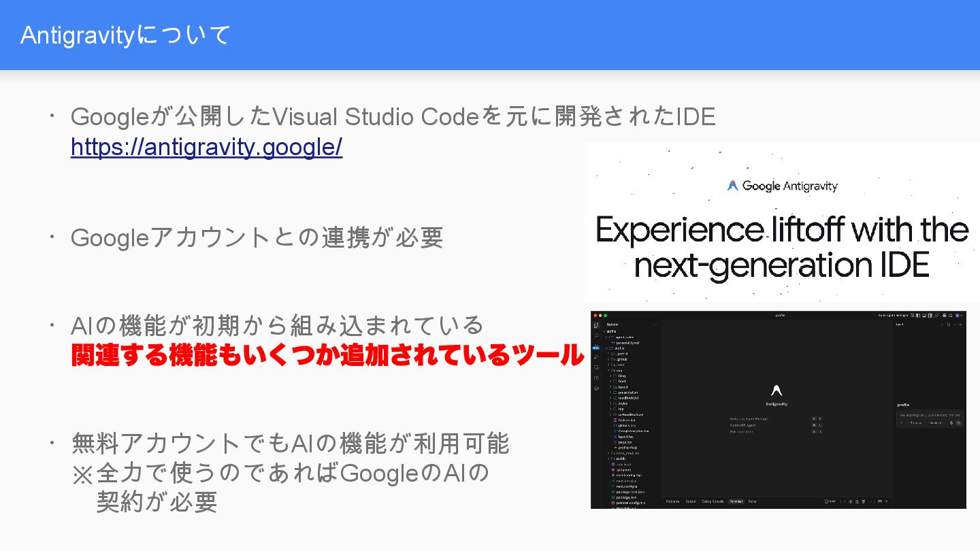Open the Planning mode dropdown

(916, 423)
